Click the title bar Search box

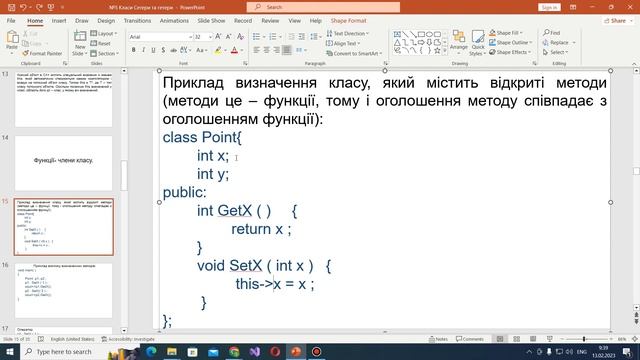point(323,7)
